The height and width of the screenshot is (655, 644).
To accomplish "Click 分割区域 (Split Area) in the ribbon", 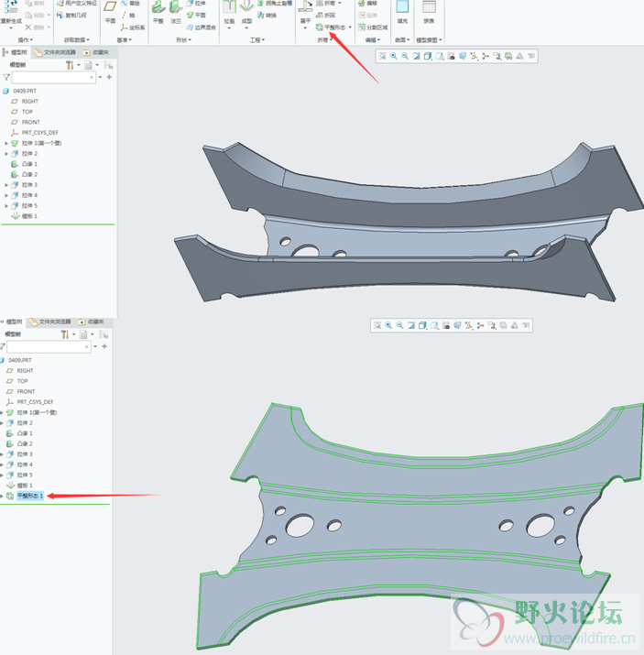I will point(372,27).
